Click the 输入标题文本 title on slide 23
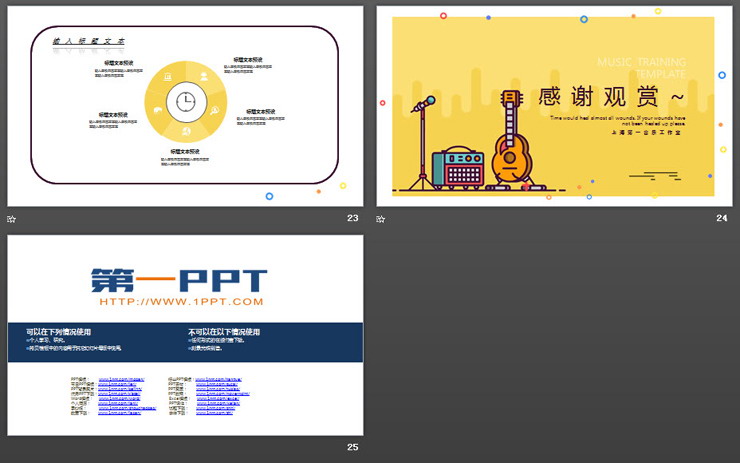The image size is (740, 463). 90,41
